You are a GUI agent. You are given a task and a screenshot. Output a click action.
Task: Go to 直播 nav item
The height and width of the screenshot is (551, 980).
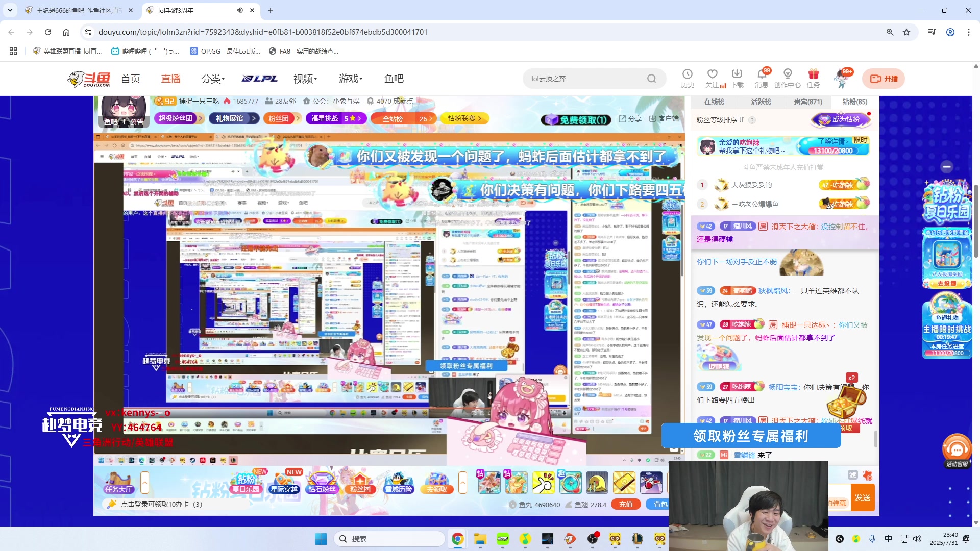pos(171,79)
